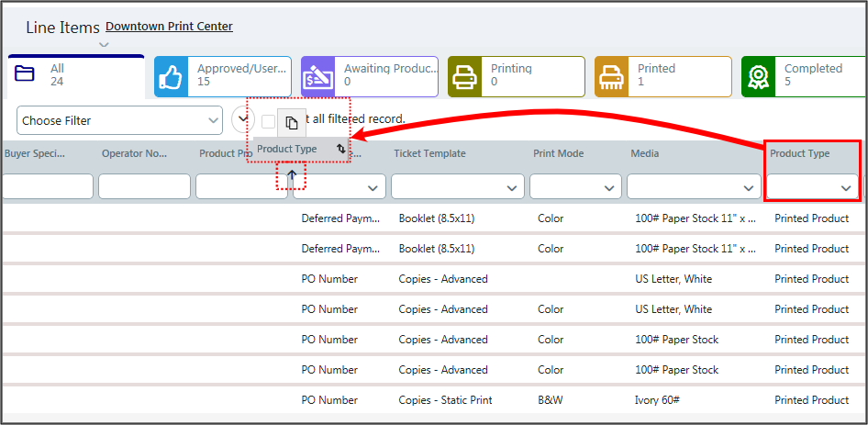Click the Printing status printer icon
This screenshot has height=425, width=868.
[465, 77]
